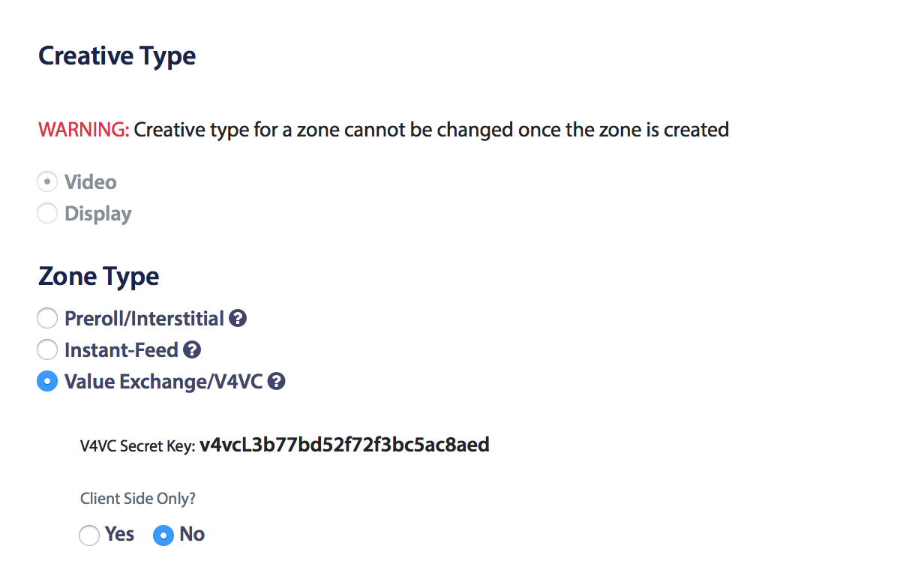Image resolution: width=897 pixels, height=588 pixels.
Task: Click the 'Client Side Only?' label
Action: [x=137, y=499]
